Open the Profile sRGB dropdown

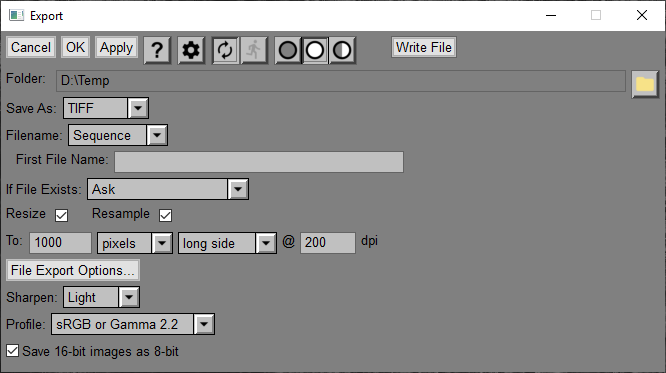click(204, 324)
